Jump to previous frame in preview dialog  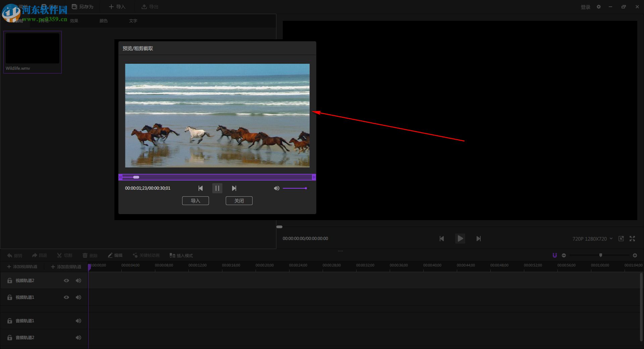tap(201, 188)
